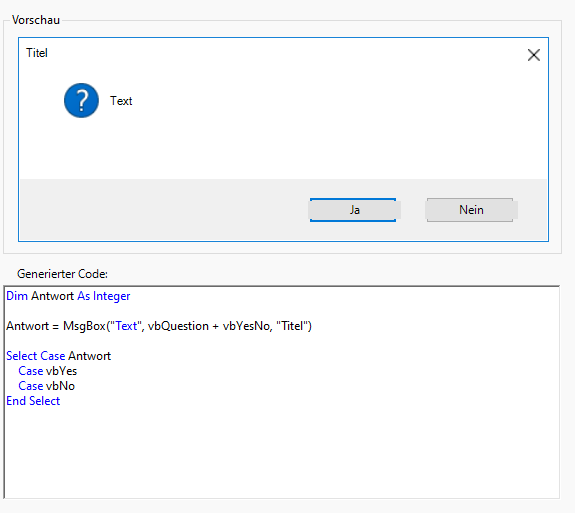Click the 'Case vbNo' line
The height and width of the screenshot is (513, 575).
[47, 386]
